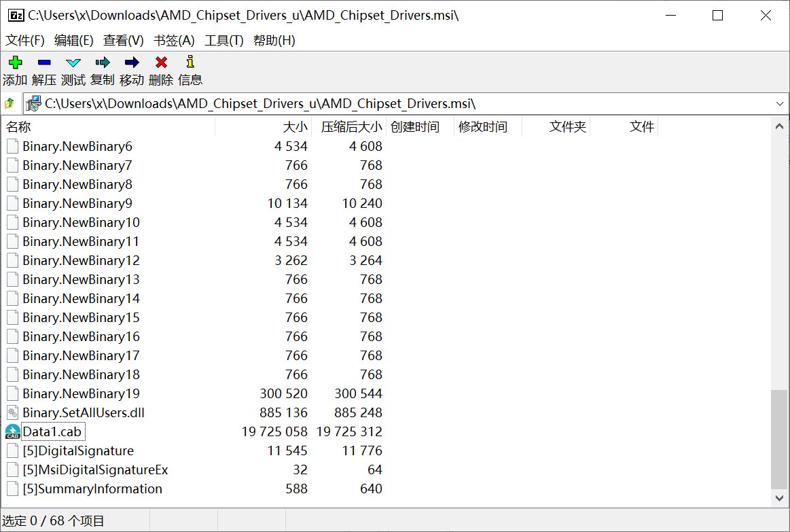Select the Data1.cab CAB file icon

click(x=13, y=431)
